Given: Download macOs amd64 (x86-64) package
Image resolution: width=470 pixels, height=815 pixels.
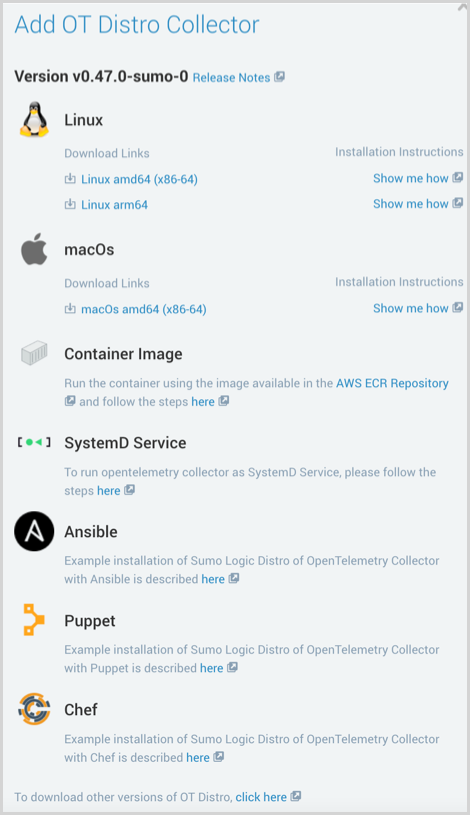Looking at the screenshot, I should point(143,309).
